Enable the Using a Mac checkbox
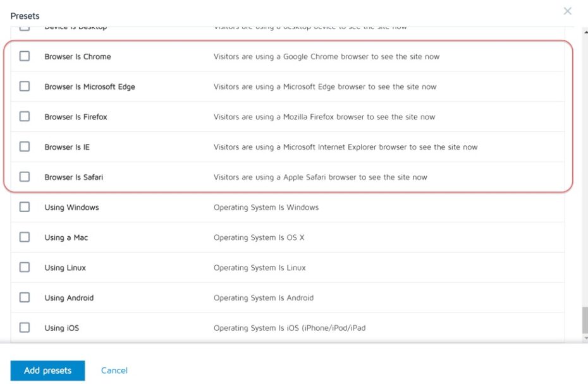Viewport: 588px width, 384px height. click(25, 237)
